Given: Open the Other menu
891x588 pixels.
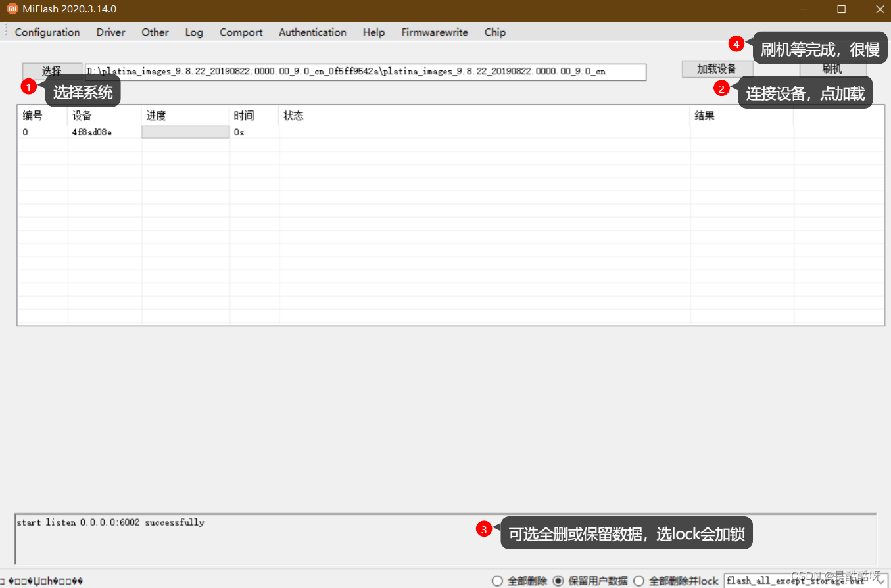Looking at the screenshot, I should click(155, 32).
